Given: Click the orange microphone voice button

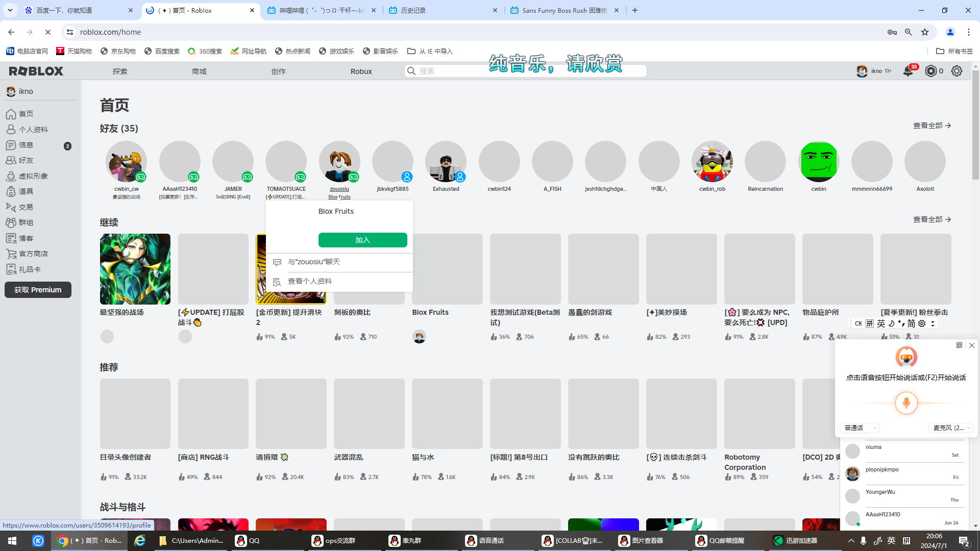Looking at the screenshot, I should click(906, 403).
